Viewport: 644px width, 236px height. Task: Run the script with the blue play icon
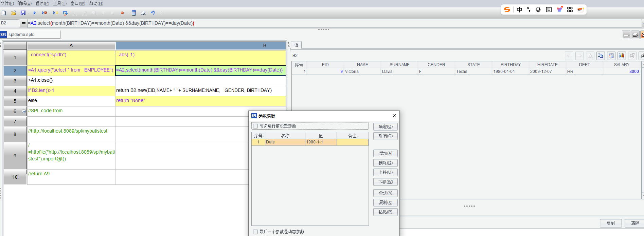tap(34, 13)
